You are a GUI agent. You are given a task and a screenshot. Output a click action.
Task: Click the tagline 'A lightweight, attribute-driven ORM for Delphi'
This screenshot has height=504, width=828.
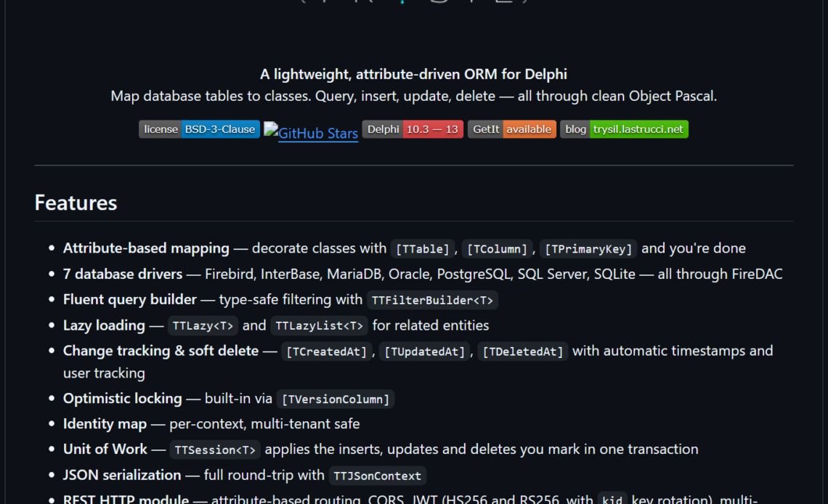pyautogui.click(x=413, y=74)
